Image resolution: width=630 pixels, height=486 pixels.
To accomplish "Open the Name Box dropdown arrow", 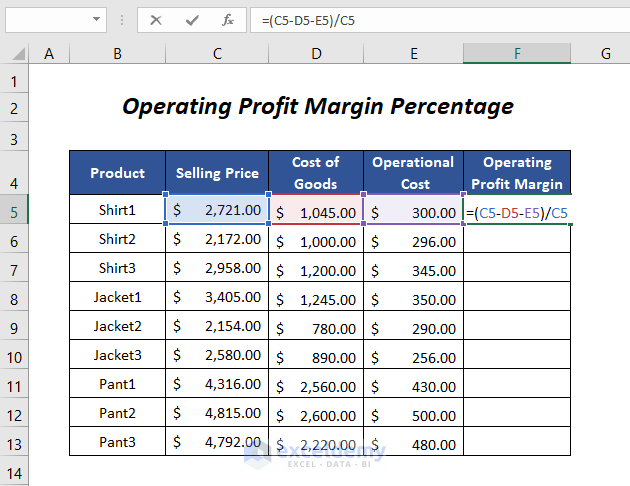I will point(96,20).
